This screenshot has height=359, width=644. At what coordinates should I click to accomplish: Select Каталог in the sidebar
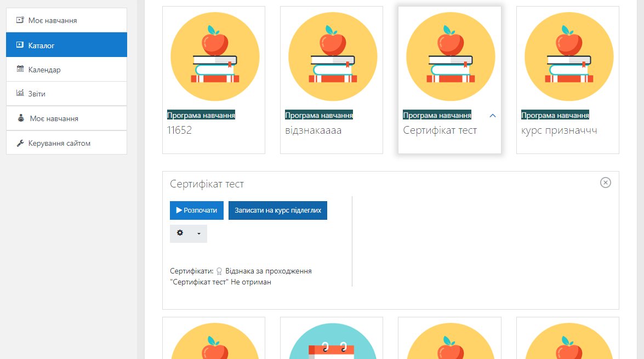[x=66, y=45]
